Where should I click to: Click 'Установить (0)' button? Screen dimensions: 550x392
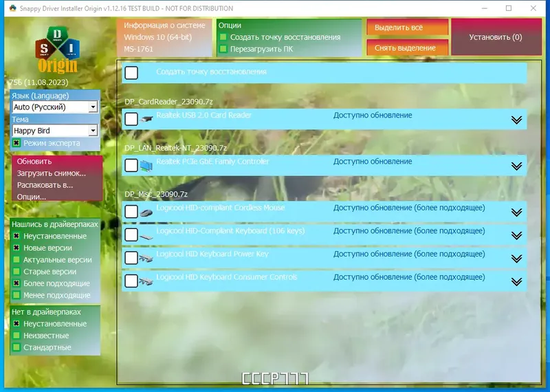[496, 37]
